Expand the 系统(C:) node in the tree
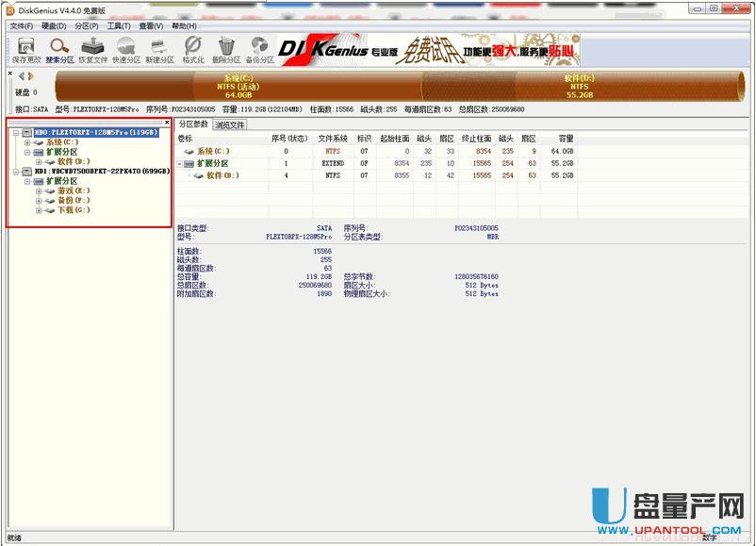The width and height of the screenshot is (756, 546). pyautogui.click(x=27, y=142)
